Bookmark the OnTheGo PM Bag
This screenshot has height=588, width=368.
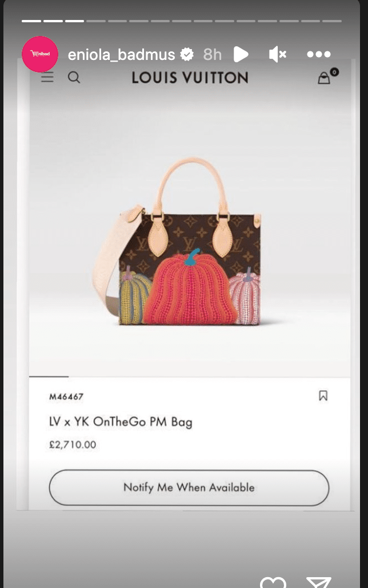click(323, 396)
